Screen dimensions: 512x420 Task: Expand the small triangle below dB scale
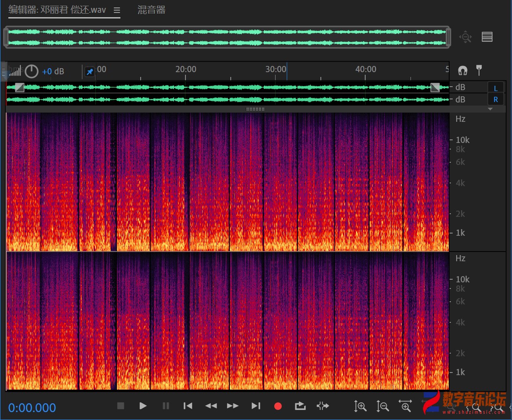coord(490,109)
